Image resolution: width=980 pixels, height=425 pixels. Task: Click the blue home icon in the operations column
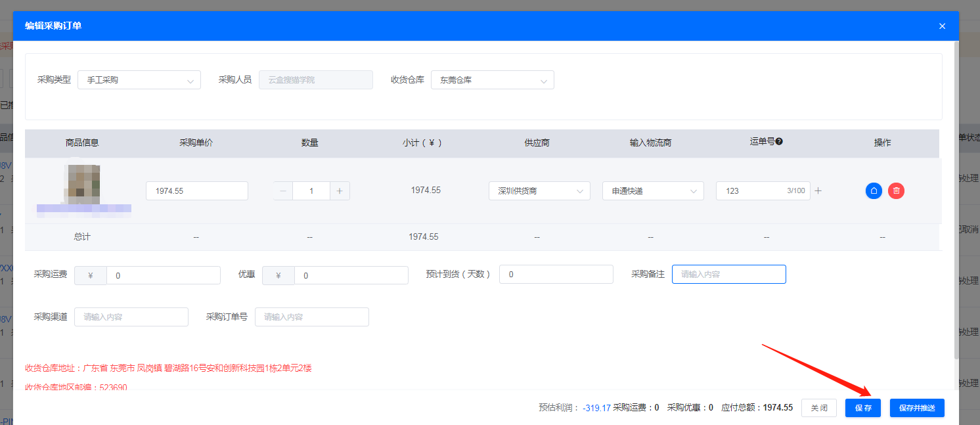click(x=874, y=191)
